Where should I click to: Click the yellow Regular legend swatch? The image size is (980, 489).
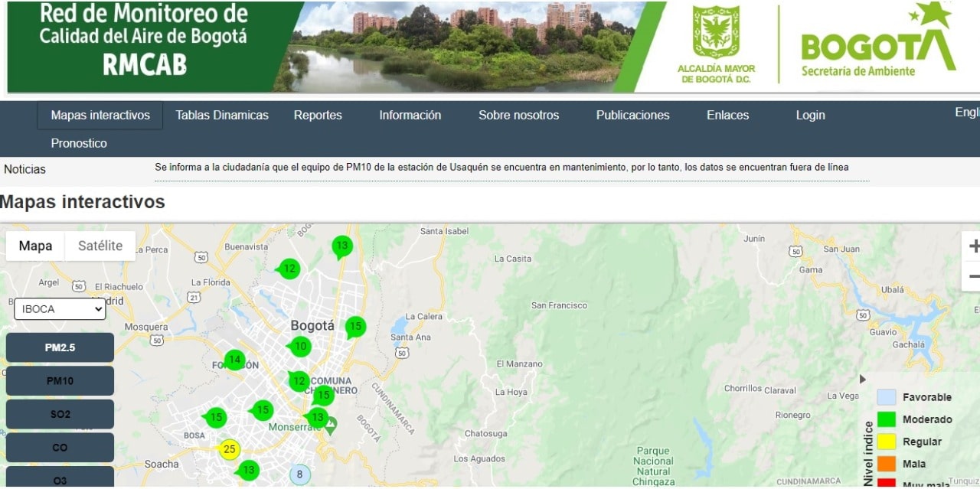pyautogui.click(x=886, y=442)
